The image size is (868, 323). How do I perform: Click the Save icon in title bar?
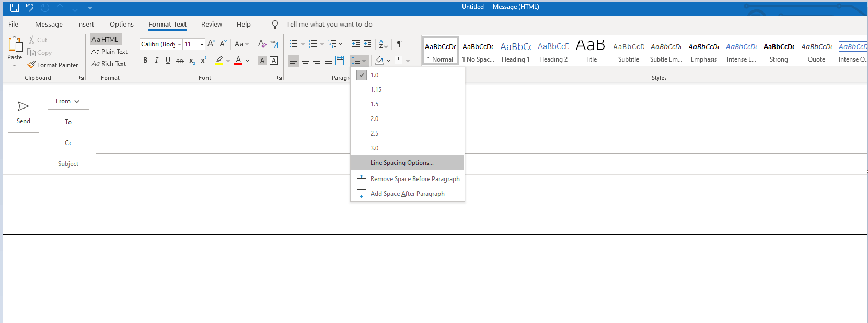click(x=15, y=7)
